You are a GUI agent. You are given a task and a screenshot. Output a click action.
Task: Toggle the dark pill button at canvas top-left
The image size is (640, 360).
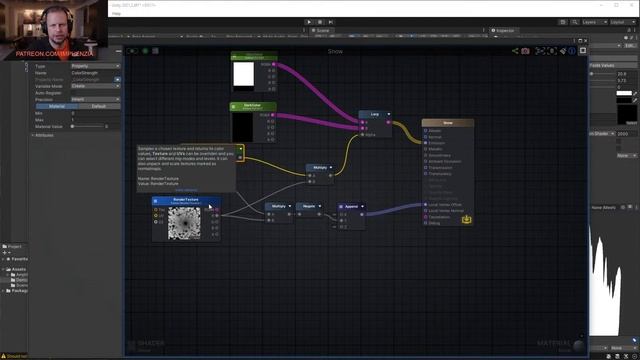coord(132,51)
